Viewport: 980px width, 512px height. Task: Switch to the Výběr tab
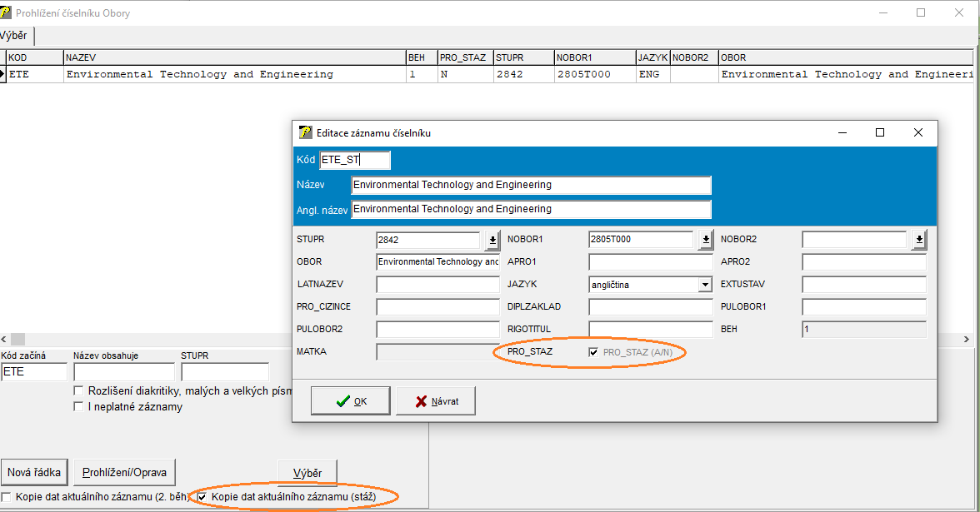tap(13, 36)
